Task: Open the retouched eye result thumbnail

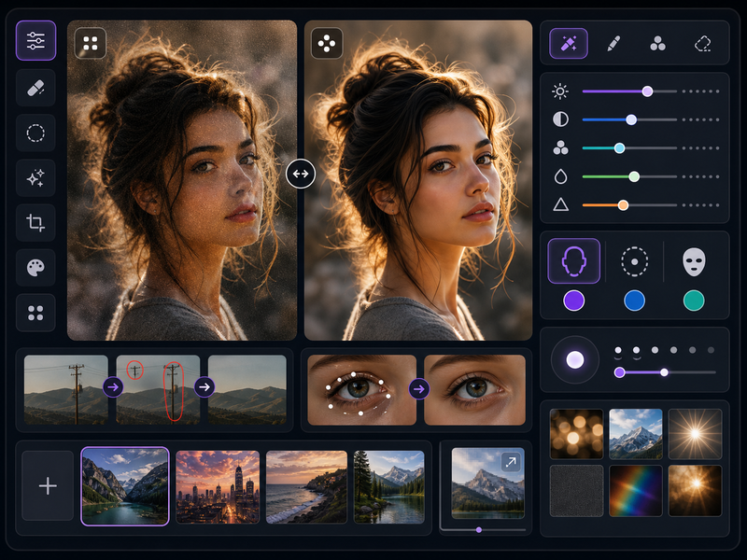Action: coord(475,390)
